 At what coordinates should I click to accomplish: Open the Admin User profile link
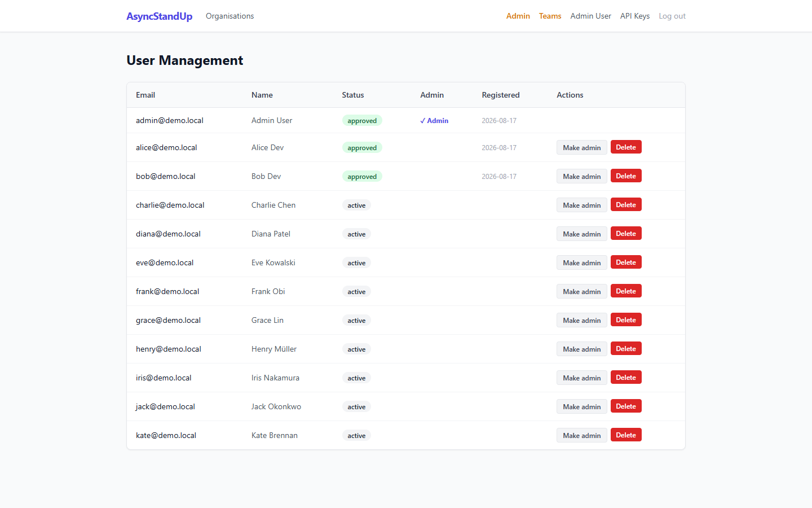[x=590, y=16]
